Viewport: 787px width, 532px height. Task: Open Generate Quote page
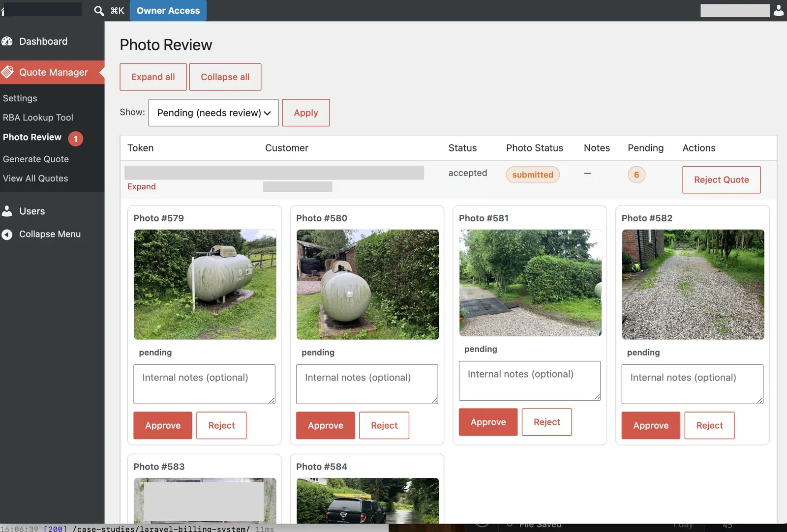click(36, 159)
